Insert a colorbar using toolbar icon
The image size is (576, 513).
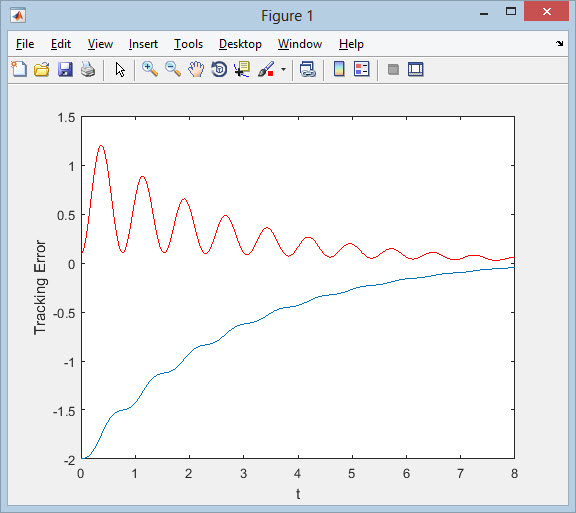[339, 69]
